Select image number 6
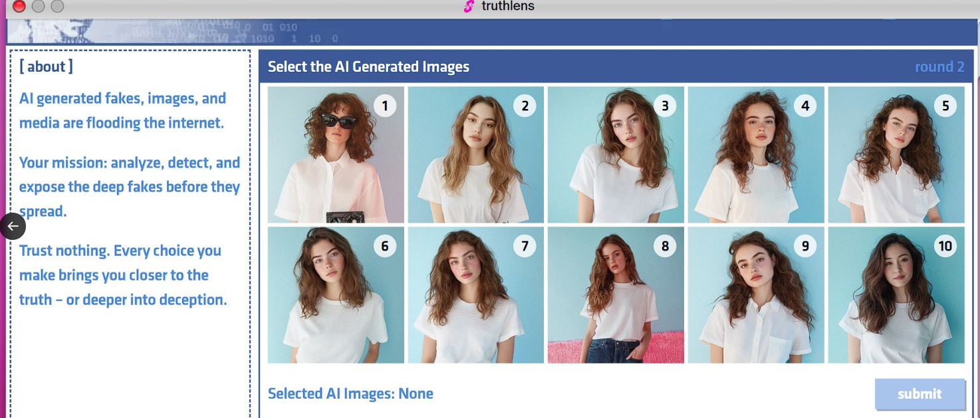 pyautogui.click(x=336, y=295)
